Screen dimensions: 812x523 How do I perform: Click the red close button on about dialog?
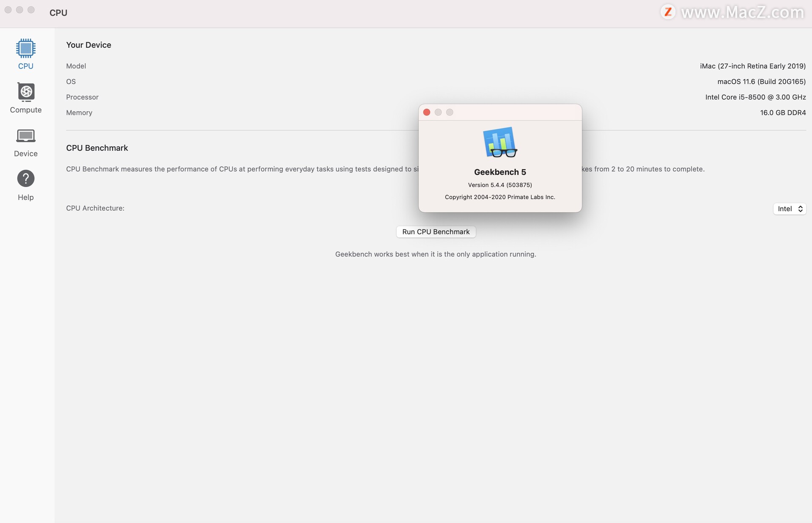coord(426,112)
